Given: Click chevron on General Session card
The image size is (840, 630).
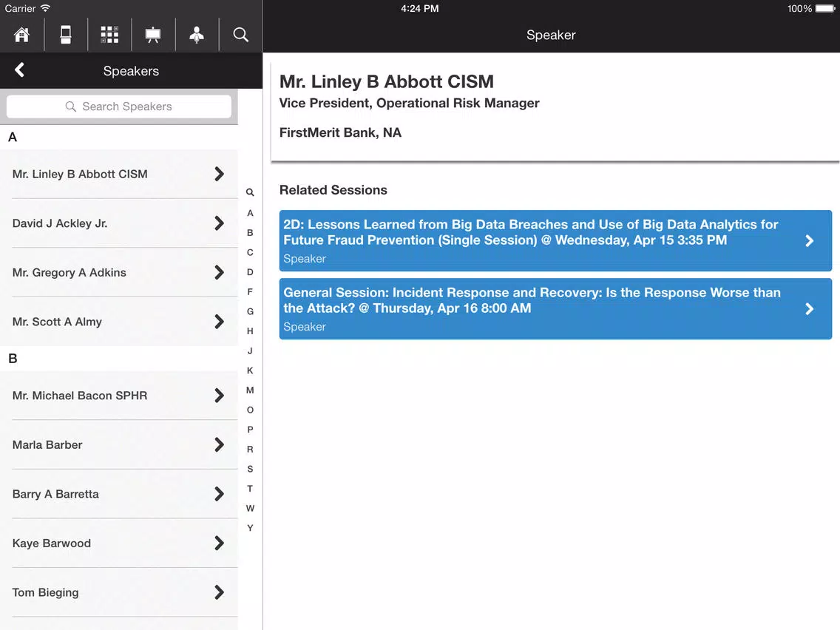Looking at the screenshot, I should pyautogui.click(x=810, y=309).
